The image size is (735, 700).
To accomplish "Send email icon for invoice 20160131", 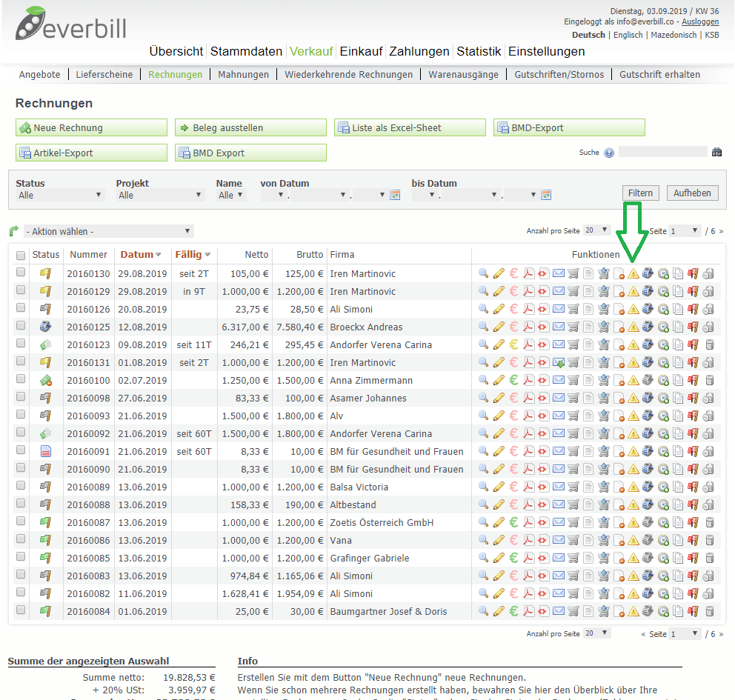I will pos(558,363).
